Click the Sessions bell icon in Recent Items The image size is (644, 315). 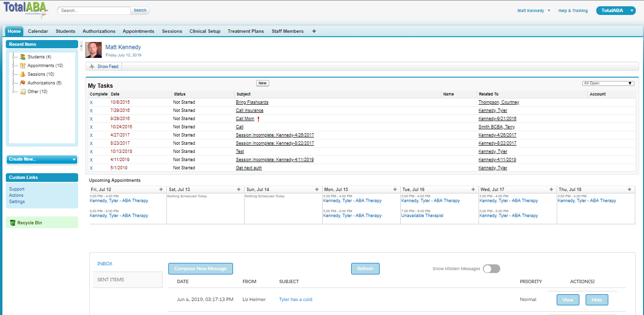point(23,74)
